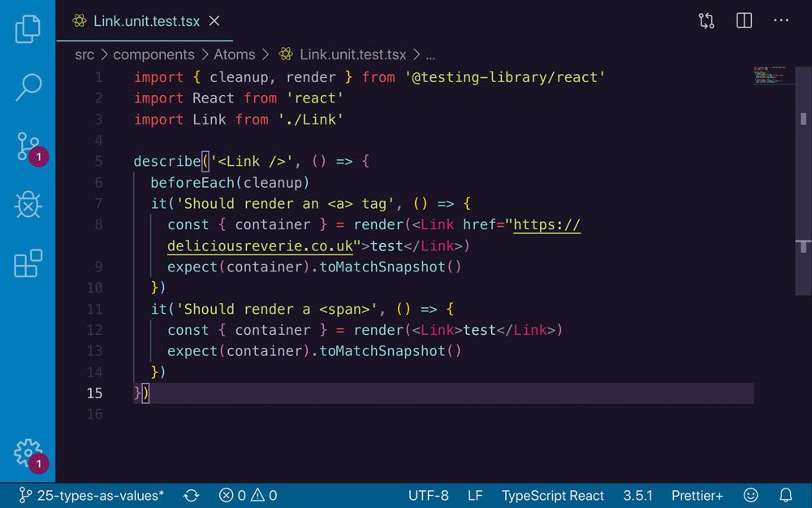Image resolution: width=812 pixels, height=508 pixels.
Task: Split the editor using the top-right icon
Action: coord(744,20)
